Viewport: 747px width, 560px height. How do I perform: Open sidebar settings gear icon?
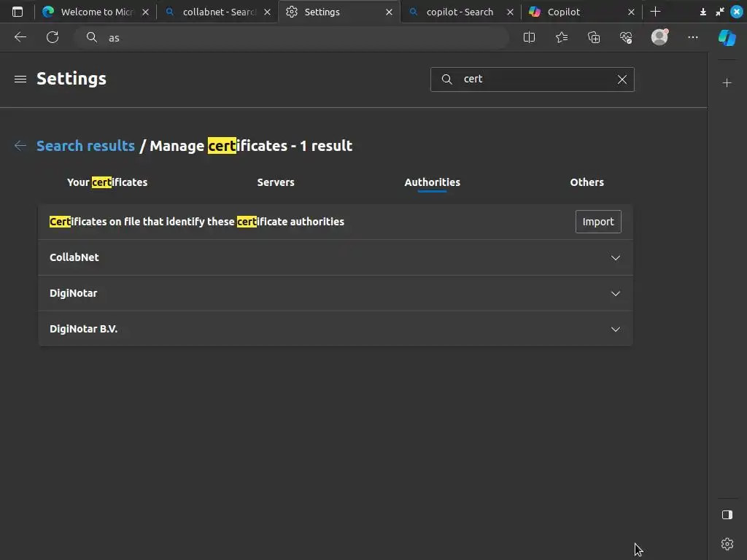click(727, 544)
